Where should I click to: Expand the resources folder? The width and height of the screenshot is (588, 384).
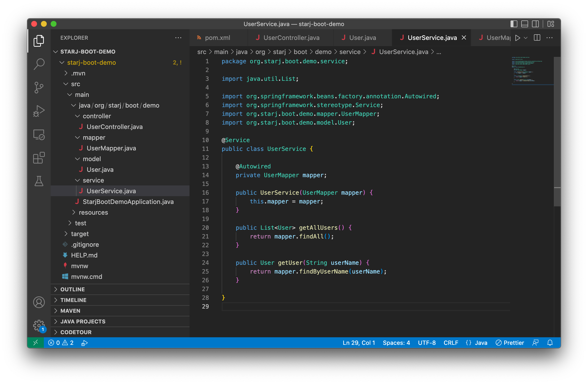93,212
